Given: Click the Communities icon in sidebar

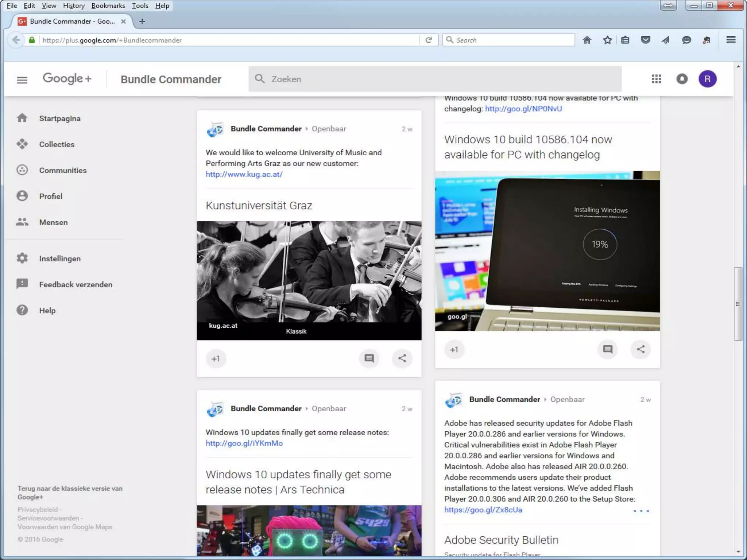Looking at the screenshot, I should (x=22, y=170).
